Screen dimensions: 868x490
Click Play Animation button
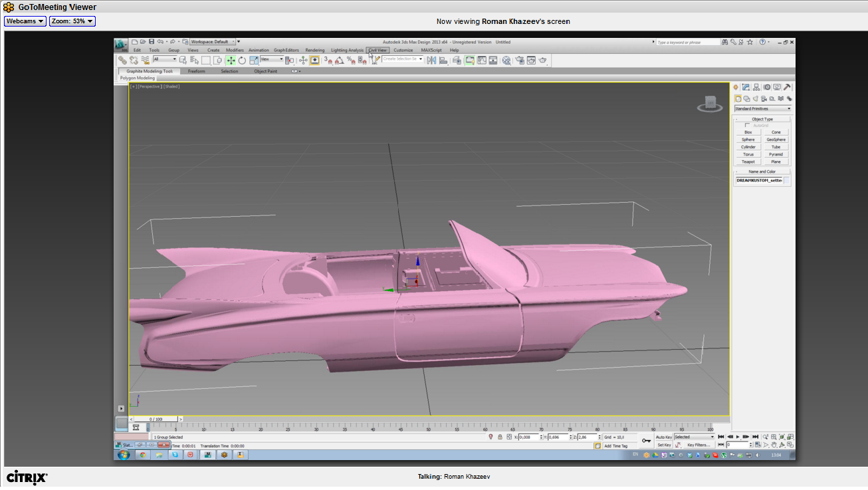(738, 437)
